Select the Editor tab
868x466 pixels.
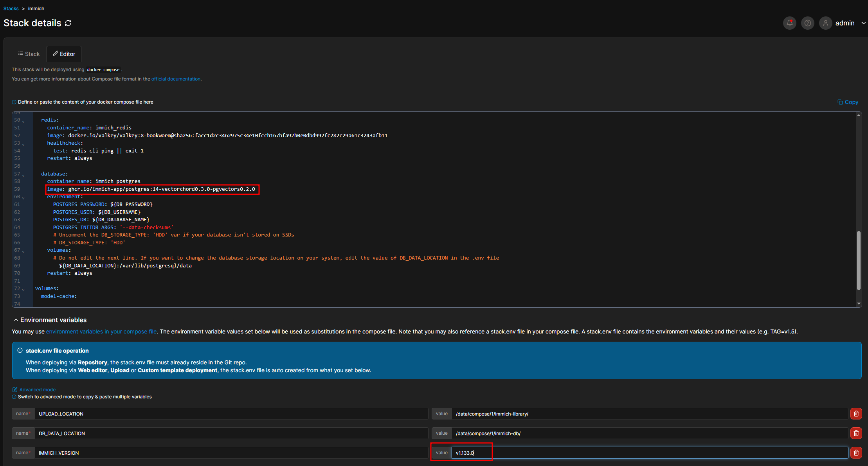click(64, 54)
